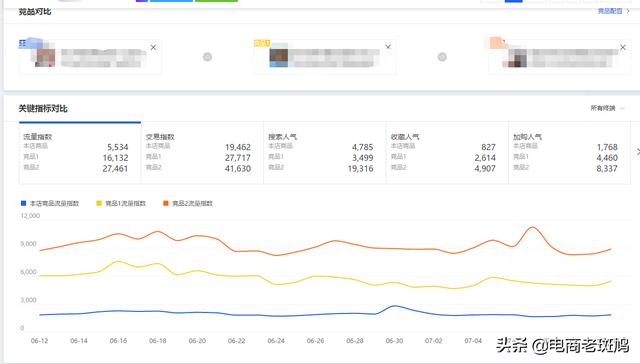The image size is (640, 364).
Task: Click the 19,316 search popularity value
Action: 360,169
